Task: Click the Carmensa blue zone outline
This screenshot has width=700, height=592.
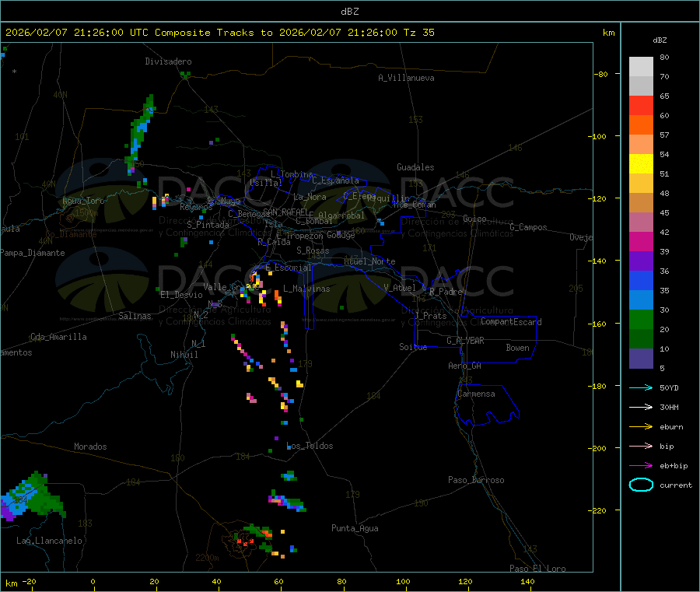Action: point(487,405)
